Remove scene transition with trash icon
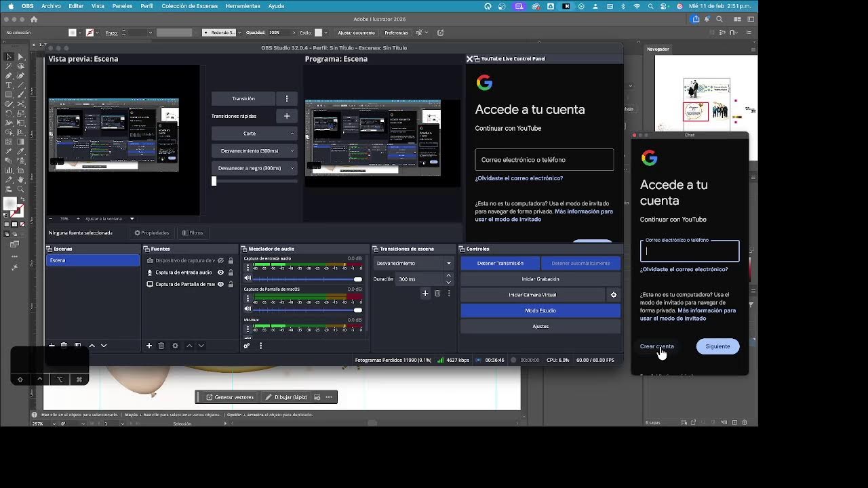The height and width of the screenshot is (488, 868). click(437, 293)
